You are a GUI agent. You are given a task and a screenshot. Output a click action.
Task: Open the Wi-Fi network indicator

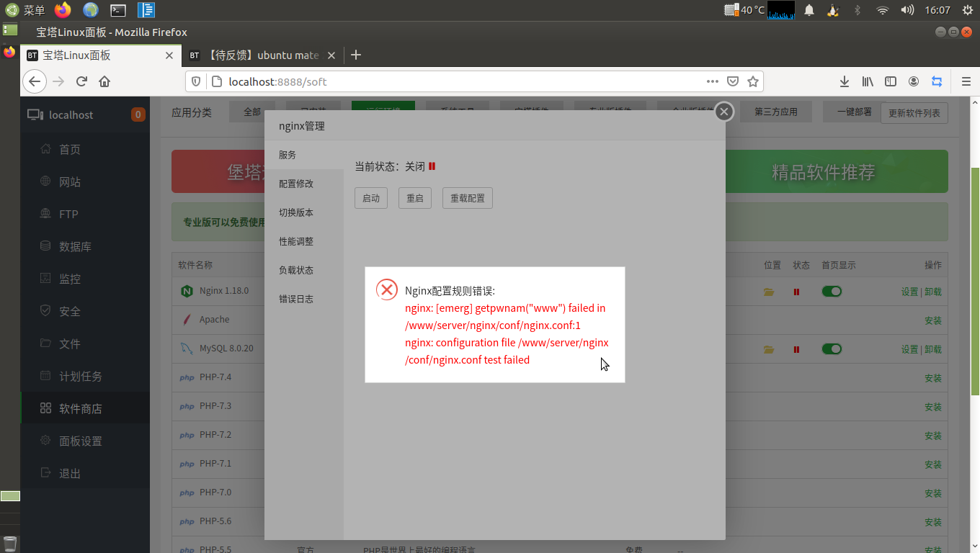(883, 10)
